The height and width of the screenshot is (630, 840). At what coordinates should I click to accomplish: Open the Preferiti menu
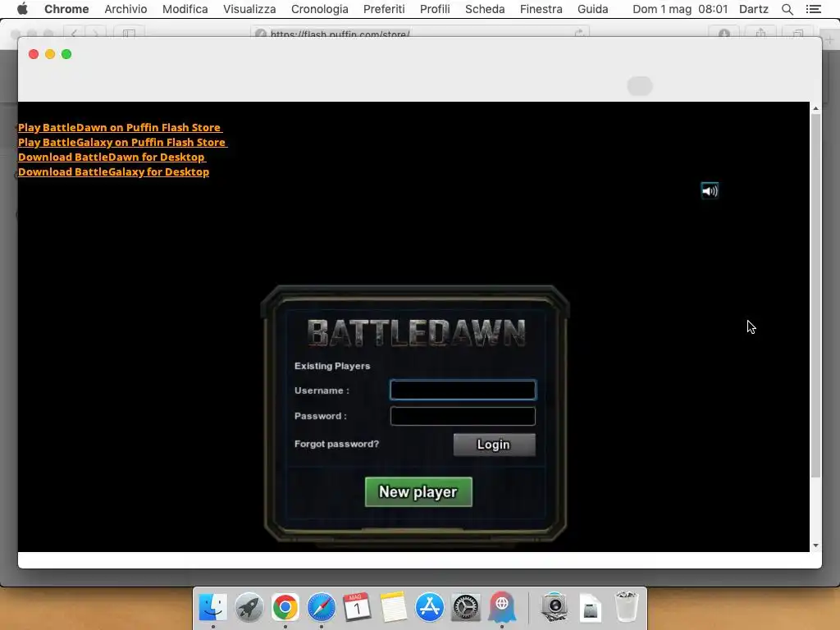pos(384,9)
